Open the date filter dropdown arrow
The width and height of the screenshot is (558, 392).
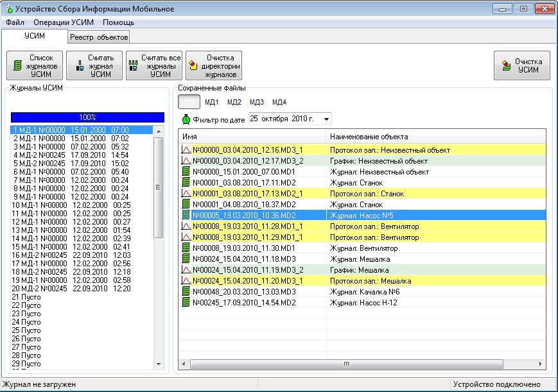tap(326, 119)
